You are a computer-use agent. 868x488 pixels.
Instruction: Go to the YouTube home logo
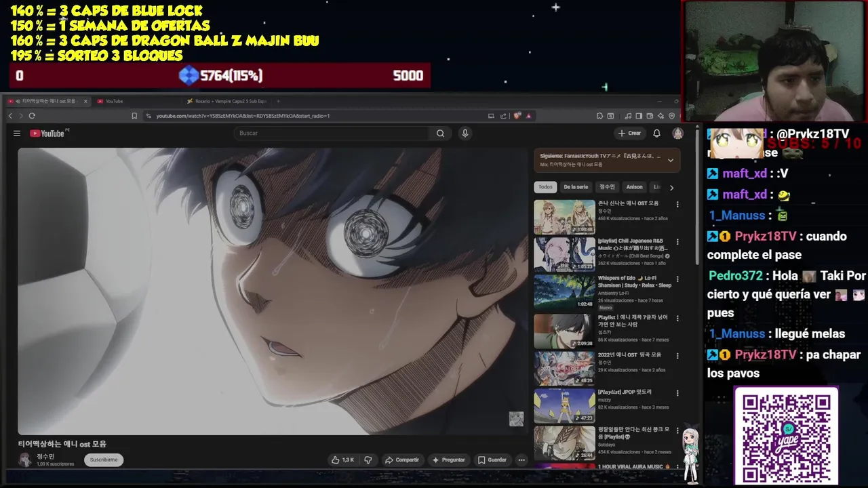47,134
